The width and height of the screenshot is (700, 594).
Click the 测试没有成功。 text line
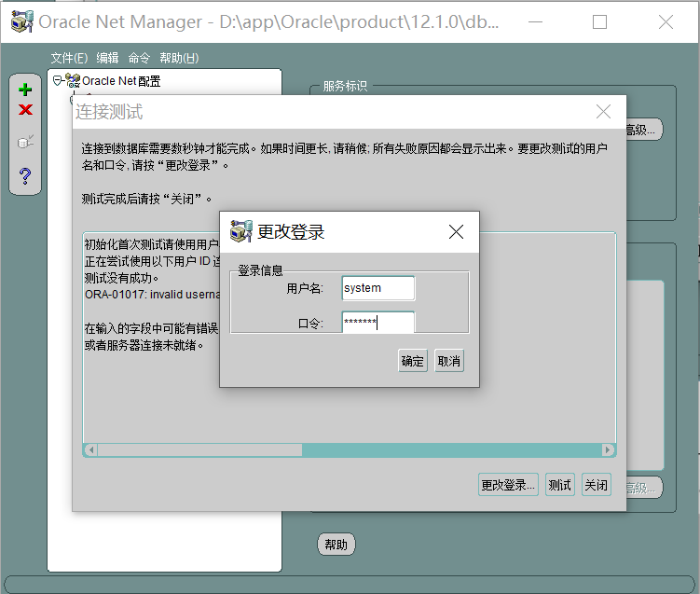click(122, 278)
